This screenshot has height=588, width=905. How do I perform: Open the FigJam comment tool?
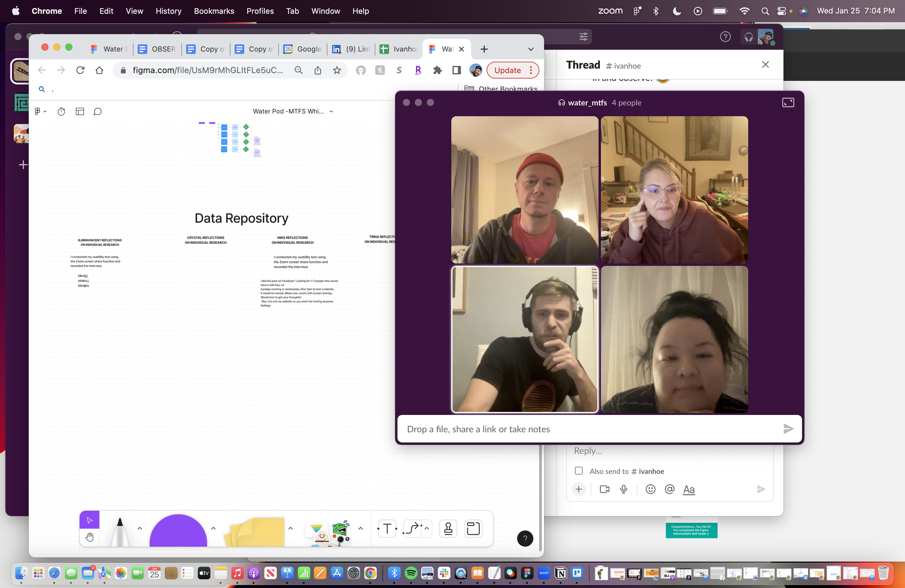[97, 112]
